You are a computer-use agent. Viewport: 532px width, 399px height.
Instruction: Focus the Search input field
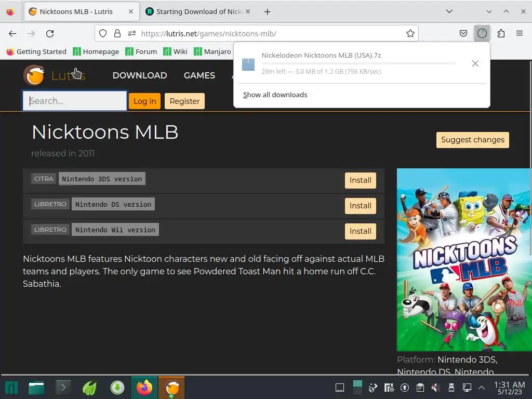coord(75,101)
